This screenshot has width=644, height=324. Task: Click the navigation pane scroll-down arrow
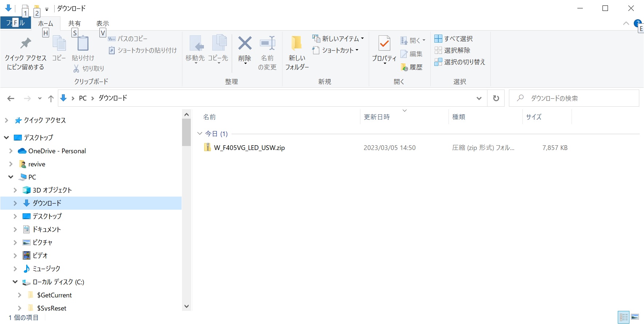click(186, 307)
